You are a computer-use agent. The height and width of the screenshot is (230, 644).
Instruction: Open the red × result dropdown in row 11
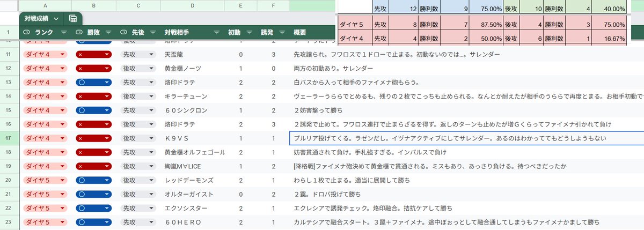[x=93, y=54]
